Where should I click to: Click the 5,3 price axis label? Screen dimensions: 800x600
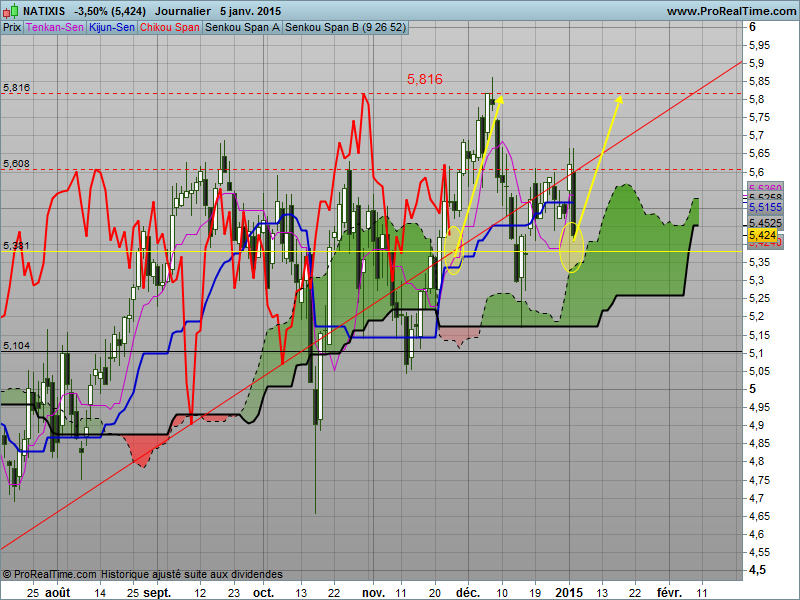(756, 280)
